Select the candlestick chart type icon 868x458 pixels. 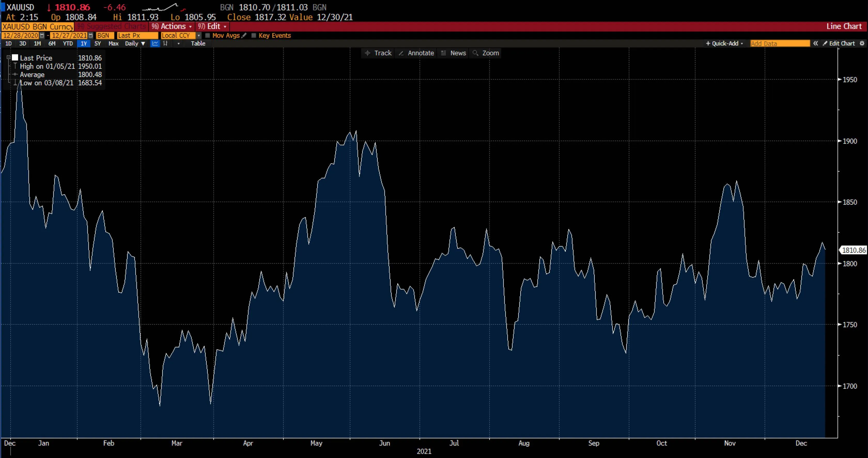point(165,43)
